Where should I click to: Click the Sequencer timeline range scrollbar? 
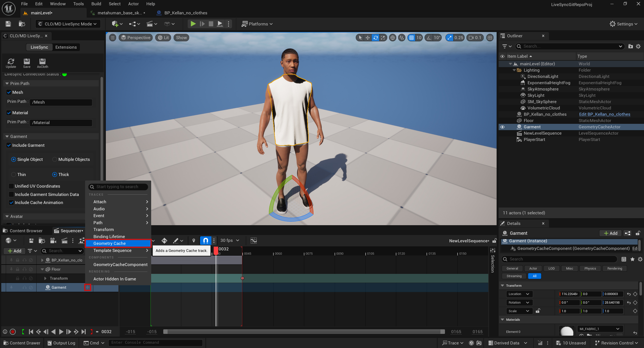304,332
